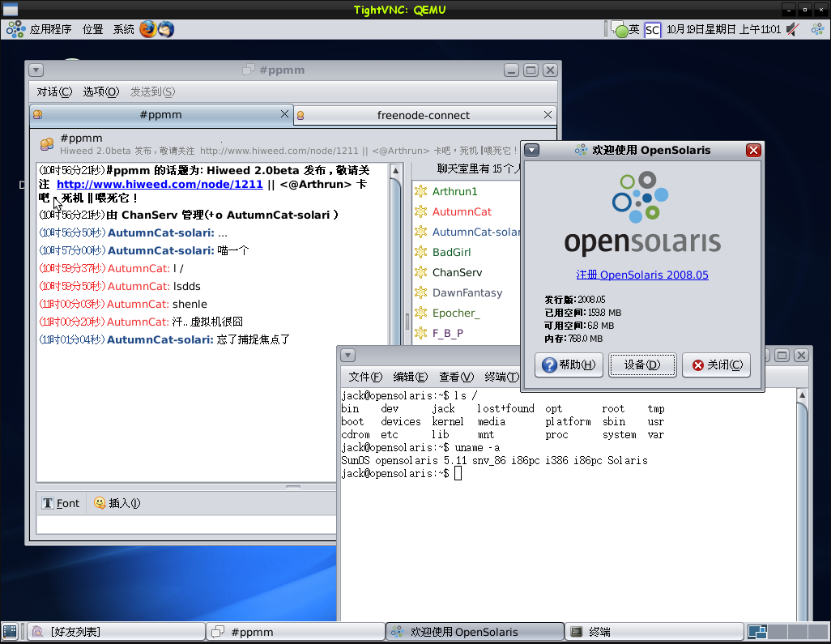Click the 关闭 button in the welcome dialog
The image size is (831, 644).
click(716, 365)
